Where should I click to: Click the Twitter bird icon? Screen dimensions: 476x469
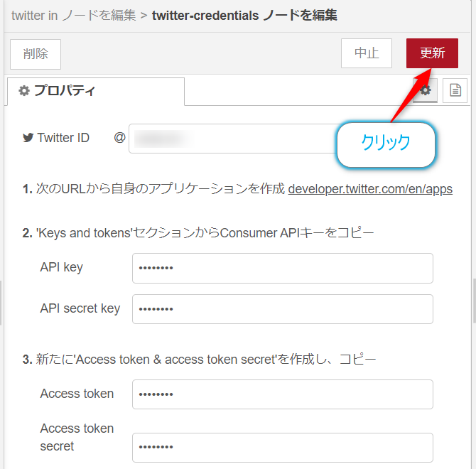pyautogui.click(x=28, y=138)
